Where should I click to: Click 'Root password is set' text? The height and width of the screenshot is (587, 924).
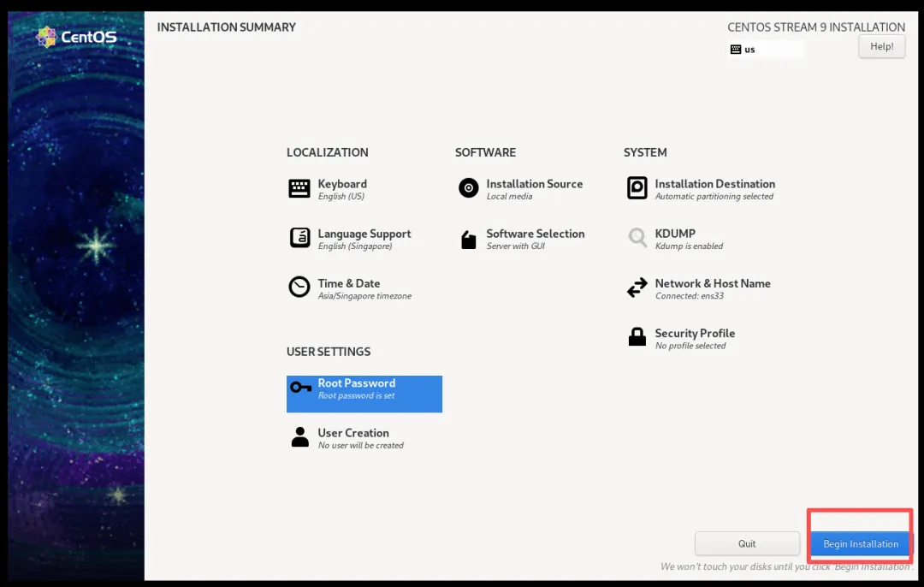tap(357, 396)
